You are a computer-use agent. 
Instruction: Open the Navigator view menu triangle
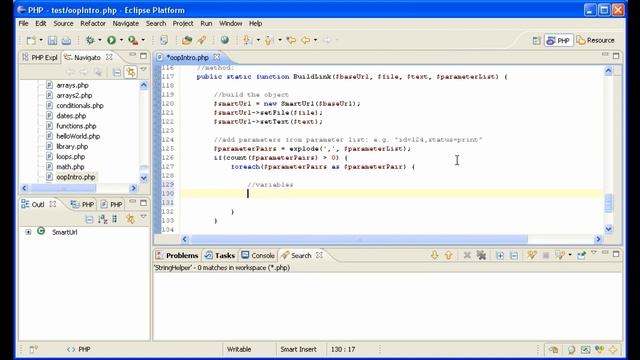tap(144, 70)
